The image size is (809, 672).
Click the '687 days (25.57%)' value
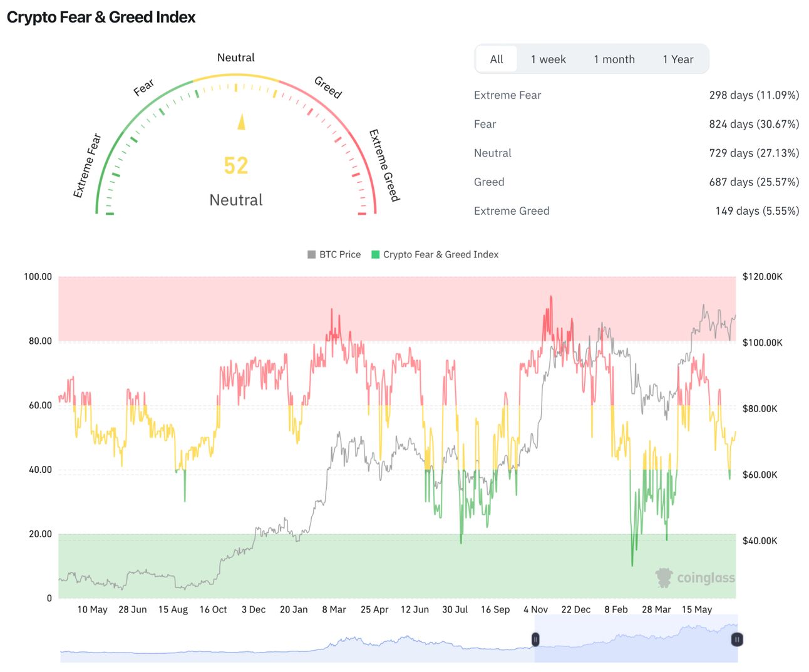754,182
